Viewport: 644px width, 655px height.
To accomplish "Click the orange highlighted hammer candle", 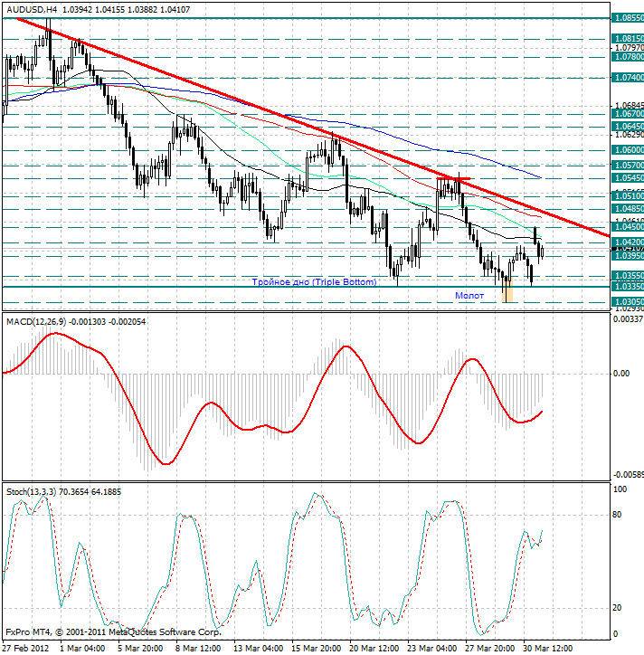I will pyautogui.click(x=507, y=289).
